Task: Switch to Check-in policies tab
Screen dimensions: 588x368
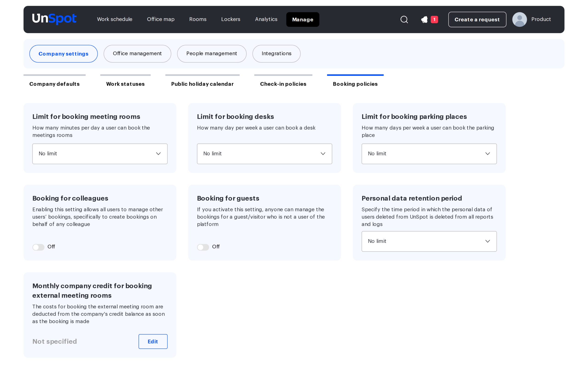Action: tap(283, 84)
